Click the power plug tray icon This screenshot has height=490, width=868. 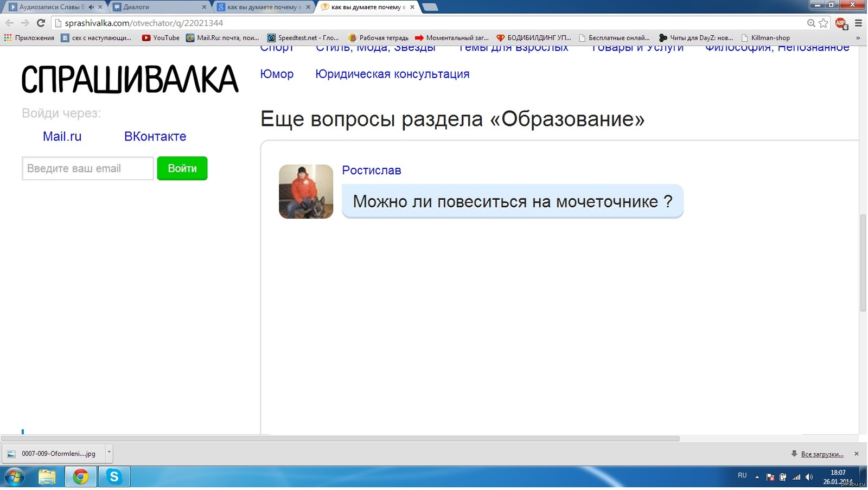pos(783,477)
